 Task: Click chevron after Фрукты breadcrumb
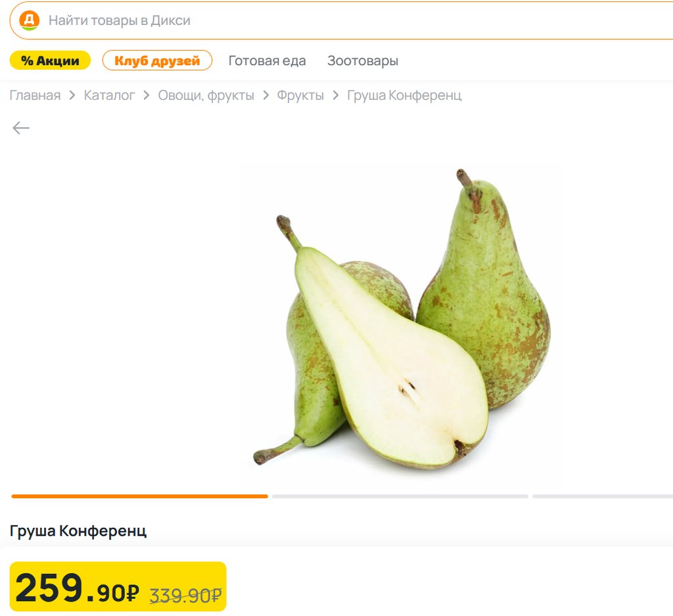tap(336, 95)
